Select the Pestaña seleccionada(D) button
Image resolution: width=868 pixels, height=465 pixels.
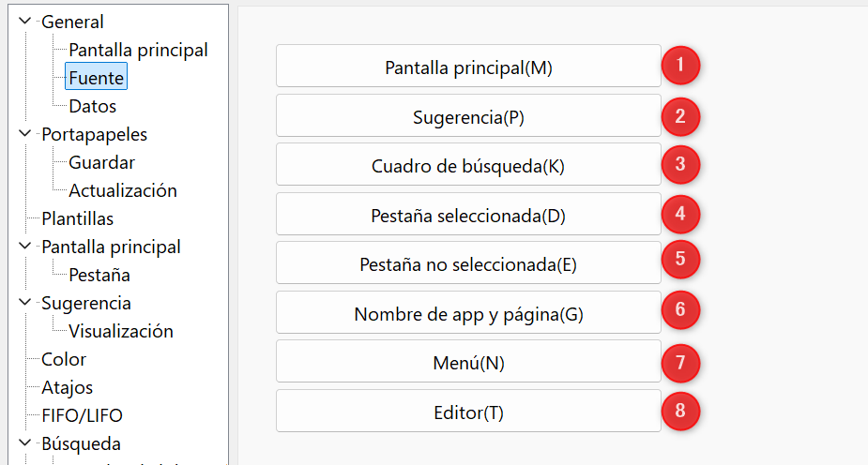coord(468,214)
